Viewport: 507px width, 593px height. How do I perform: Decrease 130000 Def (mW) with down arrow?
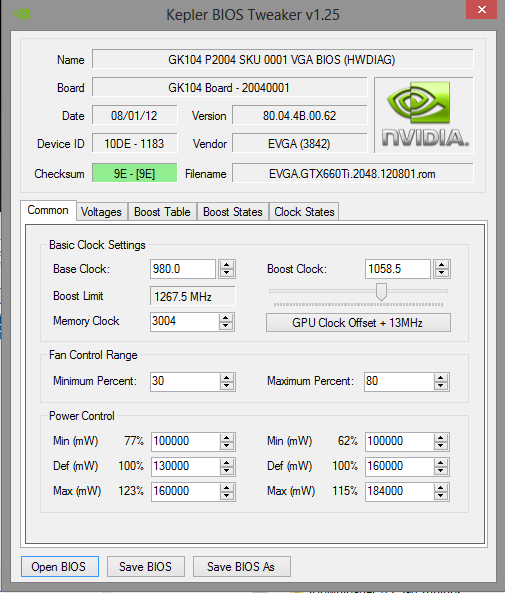point(227,471)
